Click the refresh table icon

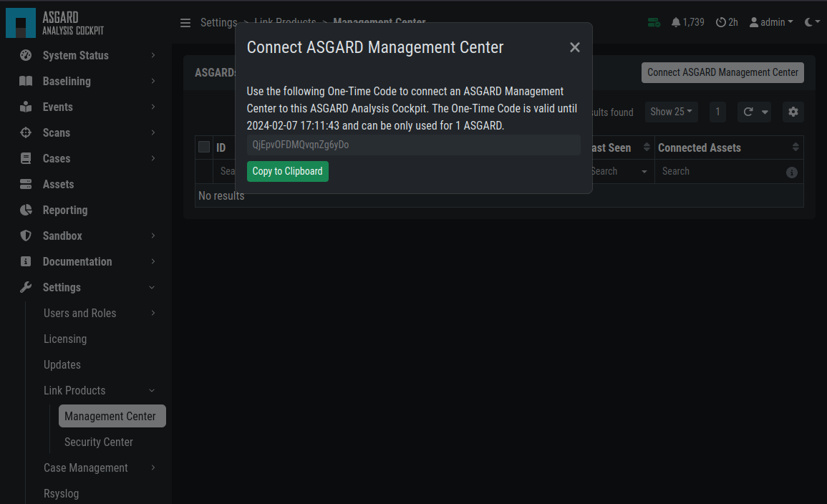point(748,112)
